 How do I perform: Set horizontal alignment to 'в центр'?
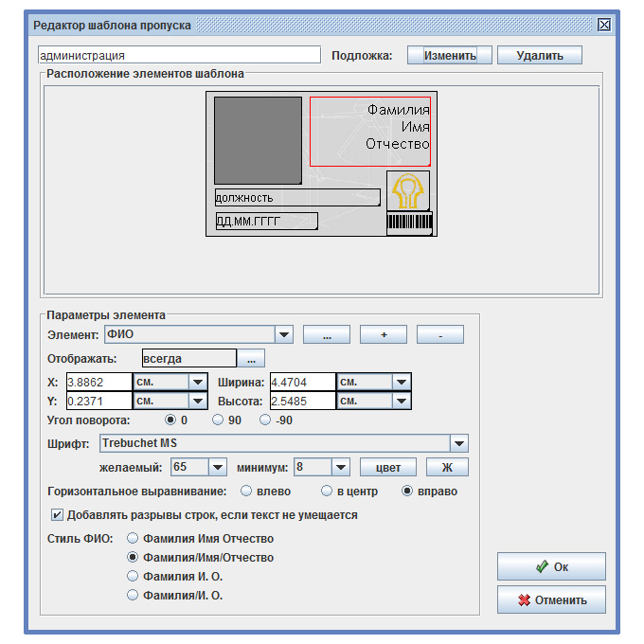[x=327, y=492]
